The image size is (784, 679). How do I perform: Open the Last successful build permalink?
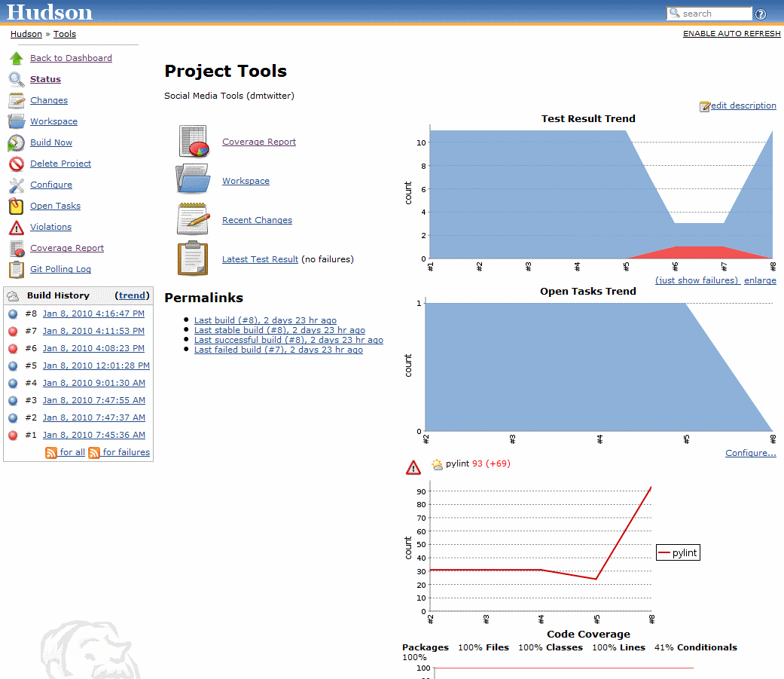click(x=288, y=340)
